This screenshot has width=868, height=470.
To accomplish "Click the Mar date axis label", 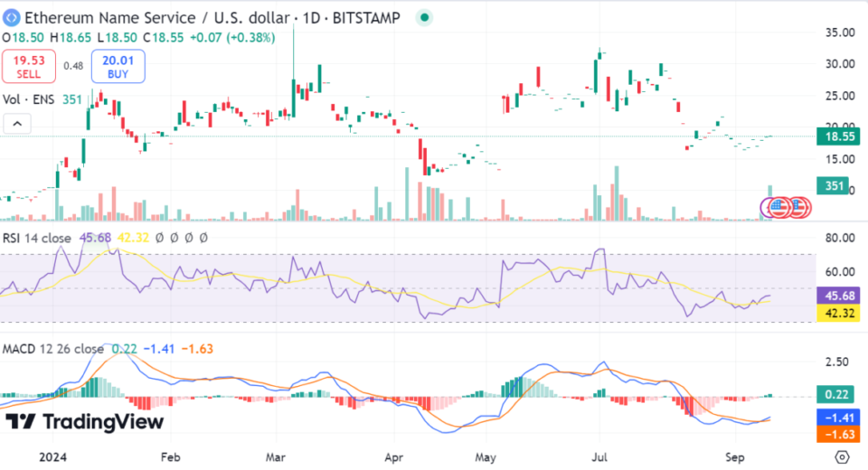I will tap(276, 457).
